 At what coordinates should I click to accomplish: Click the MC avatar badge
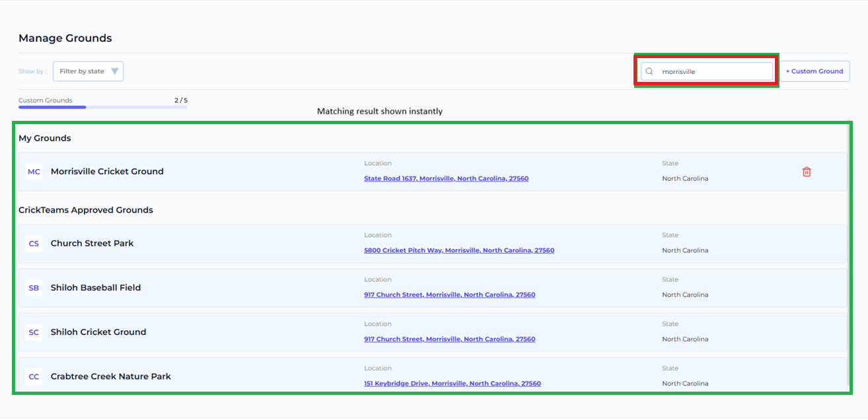pos(34,172)
